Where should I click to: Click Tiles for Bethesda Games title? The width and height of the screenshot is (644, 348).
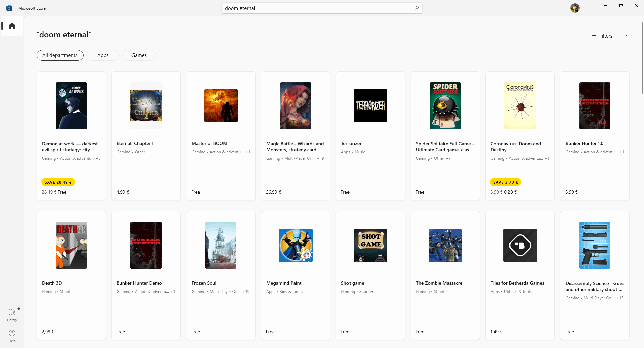coord(518,283)
